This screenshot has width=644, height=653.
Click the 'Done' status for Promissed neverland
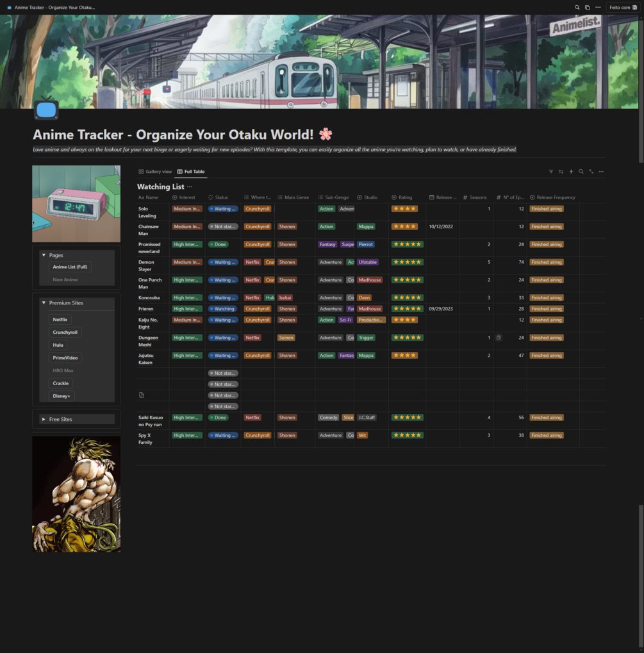(x=218, y=244)
